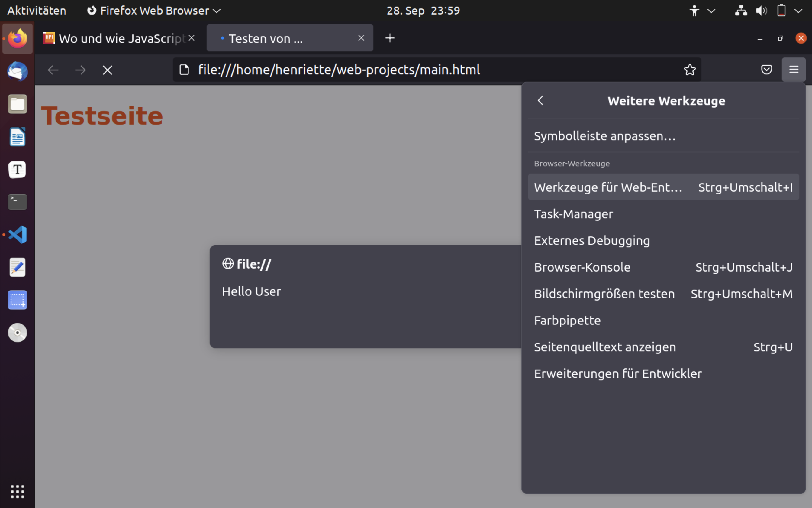
Task: Open Visual Studio Code from dock
Action: tap(18, 235)
